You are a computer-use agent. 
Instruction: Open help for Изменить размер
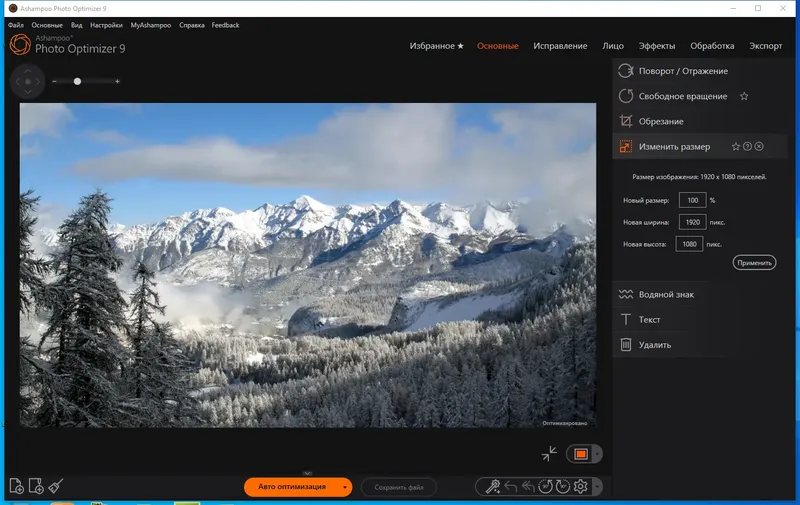coord(747,146)
